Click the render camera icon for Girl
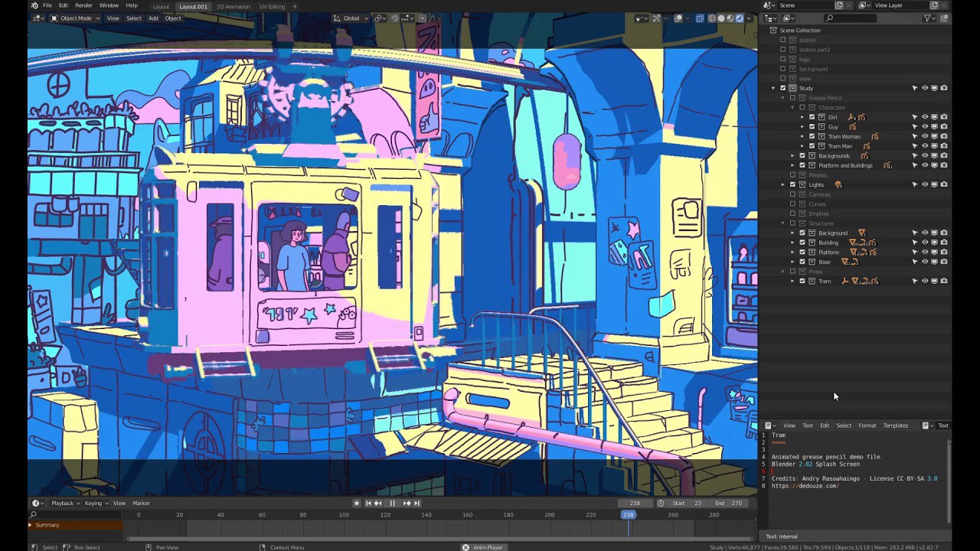This screenshot has height=551, width=980. [944, 117]
